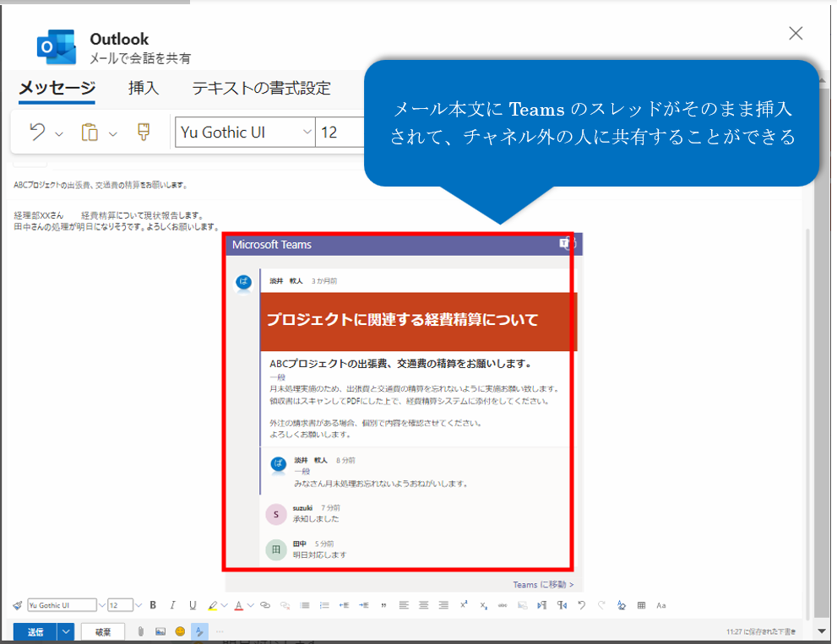Attach a file with paperclip icon

pyautogui.click(x=140, y=631)
